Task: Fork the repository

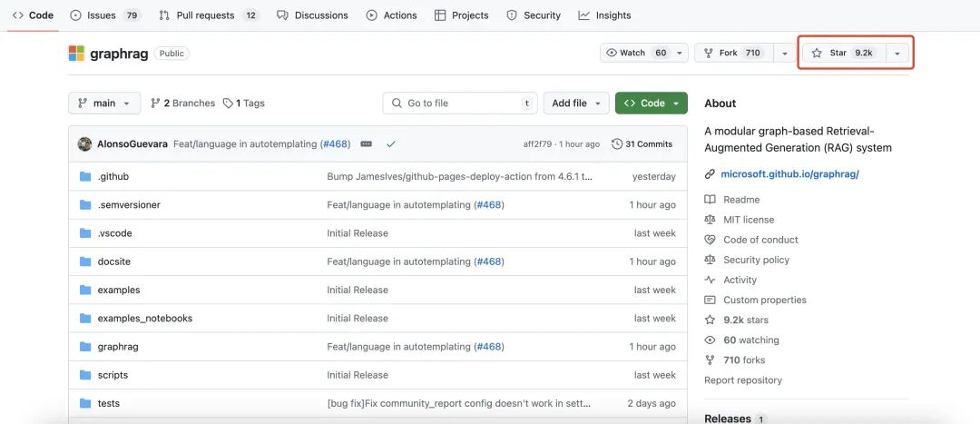Action: click(x=734, y=53)
